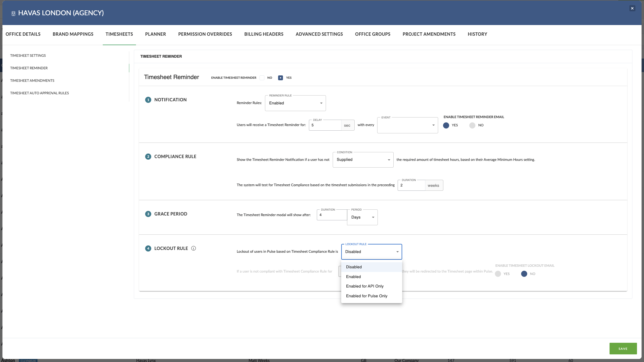Switch to the History tab
The height and width of the screenshot is (362, 644).
pos(478,34)
